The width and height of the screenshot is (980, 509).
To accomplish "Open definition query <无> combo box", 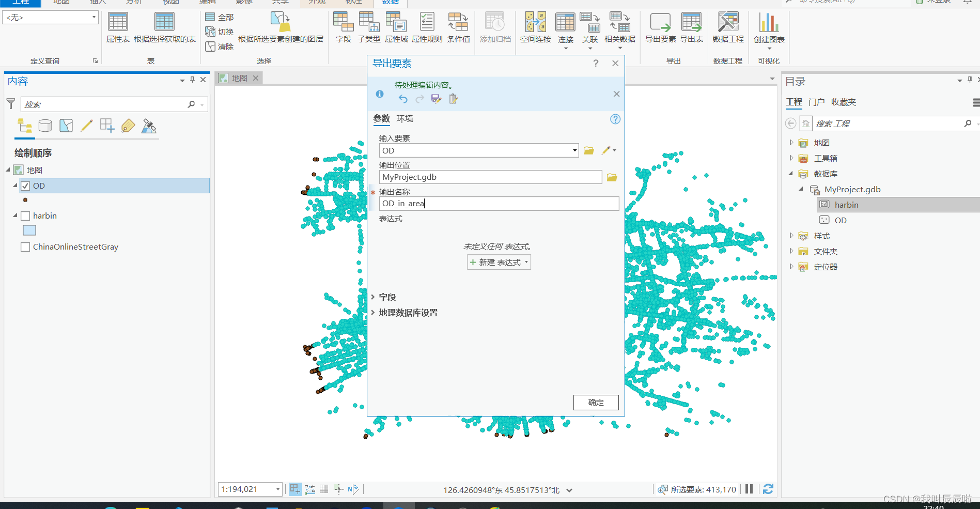I will coord(50,18).
